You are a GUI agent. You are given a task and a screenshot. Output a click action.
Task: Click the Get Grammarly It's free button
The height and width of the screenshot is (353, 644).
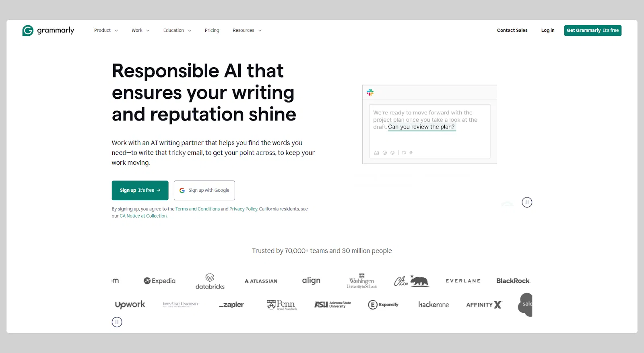[x=593, y=31]
